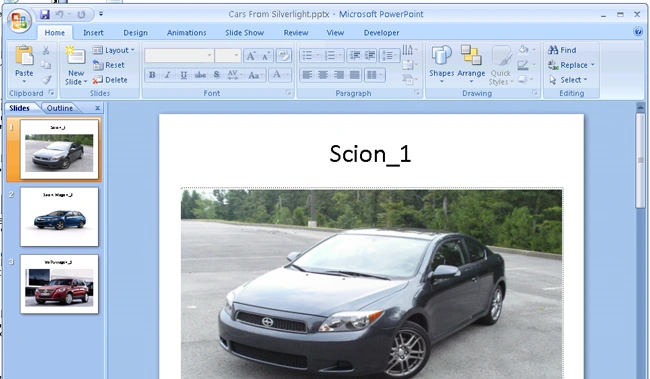Redo the last action
Image resolution: width=650 pixels, height=379 pixels.
81,15
